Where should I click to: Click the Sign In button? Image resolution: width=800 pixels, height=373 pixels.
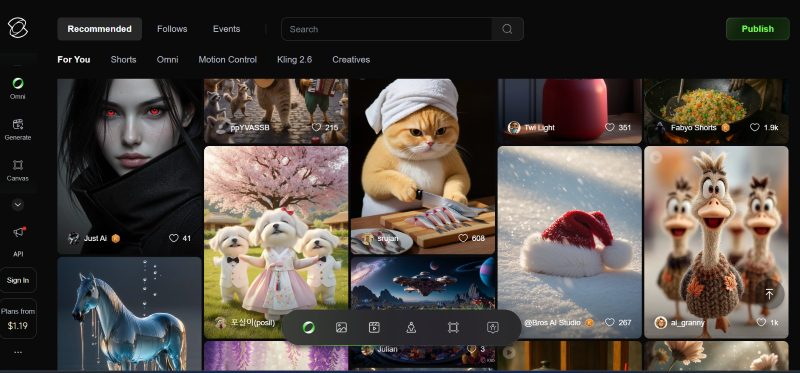pyautogui.click(x=18, y=280)
